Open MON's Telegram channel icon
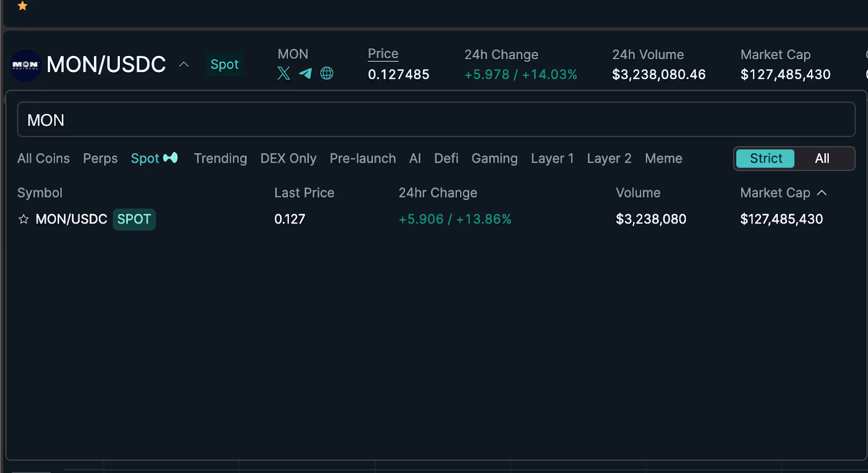 [305, 73]
